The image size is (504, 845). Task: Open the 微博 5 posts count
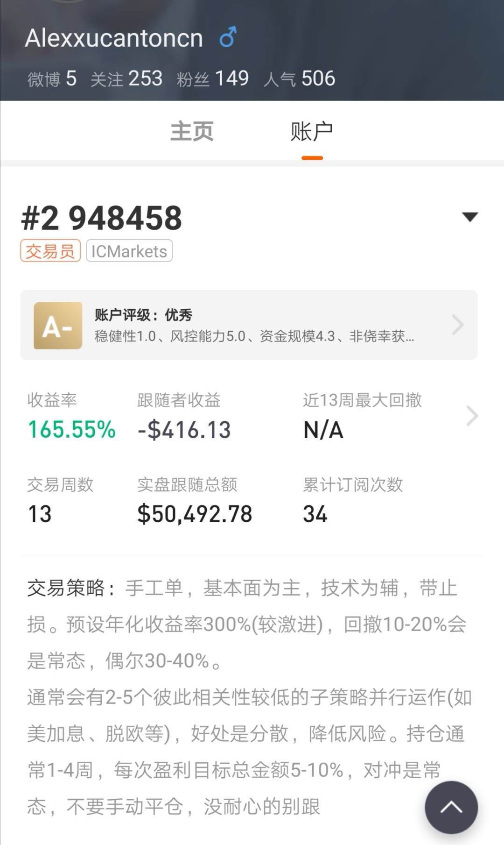tap(52, 78)
